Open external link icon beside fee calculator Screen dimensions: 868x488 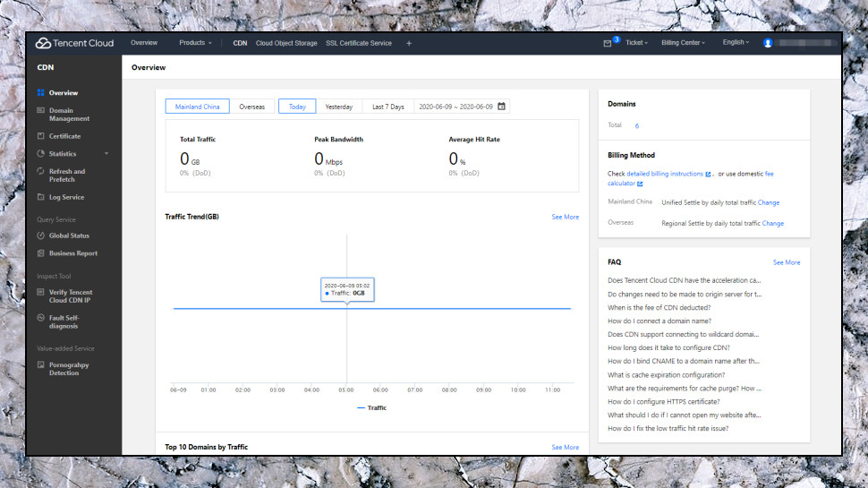[640, 184]
